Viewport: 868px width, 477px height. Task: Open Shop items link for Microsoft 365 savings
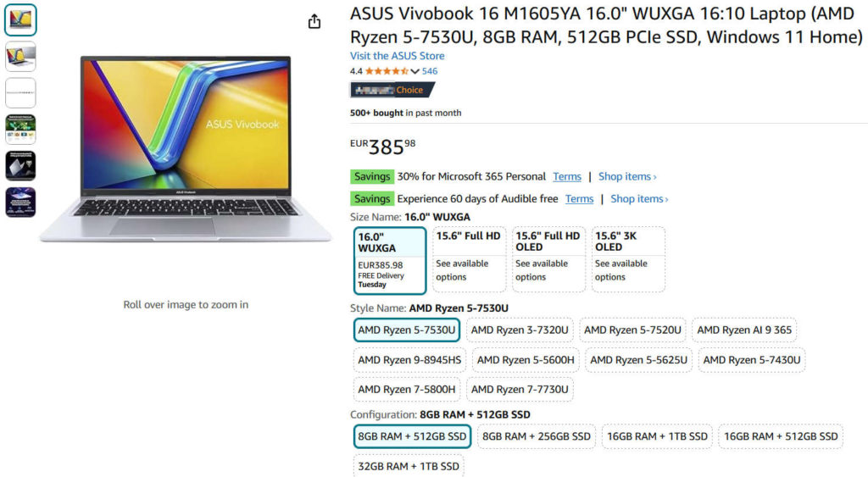tap(627, 176)
